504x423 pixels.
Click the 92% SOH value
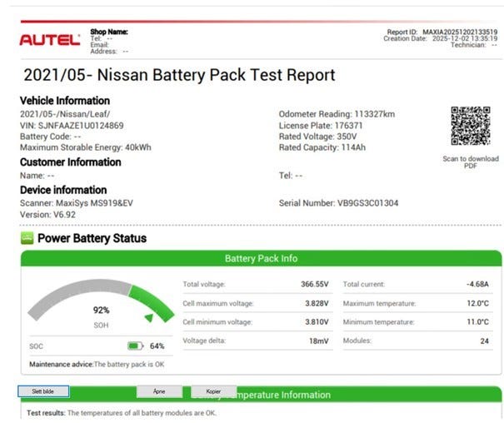click(x=102, y=310)
